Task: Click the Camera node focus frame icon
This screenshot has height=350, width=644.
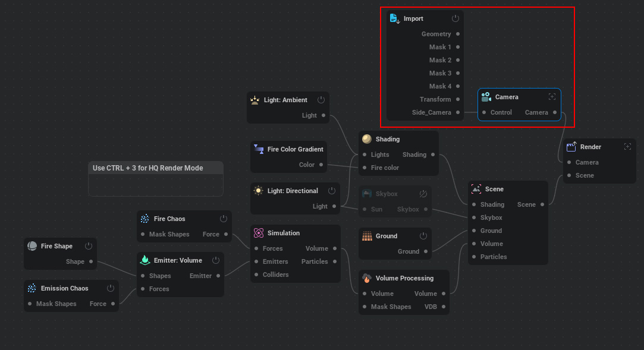Action: (x=552, y=97)
